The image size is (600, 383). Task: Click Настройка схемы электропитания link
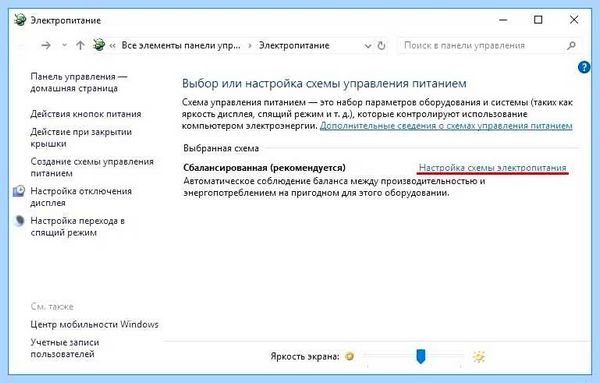(x=492, y=168)
